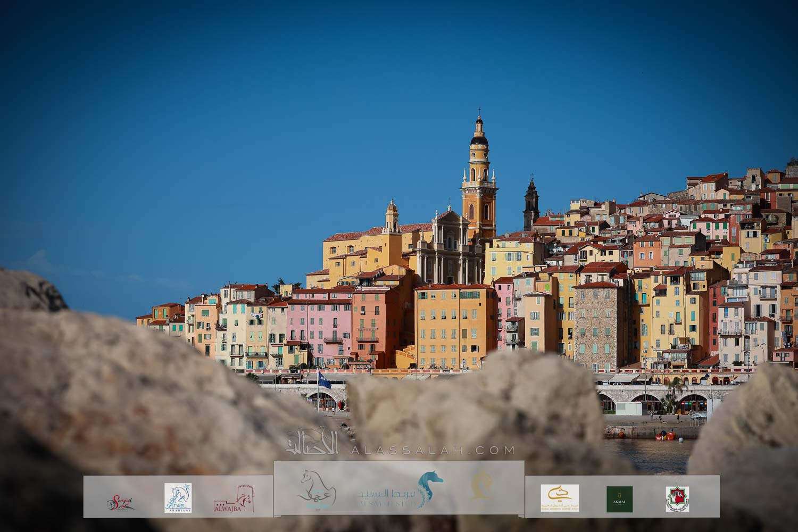The width and height of the screenshot is (798, 532).
Task: Open the dark green Akmal logo
Action: pyautogui.click(x=620, y=499)
